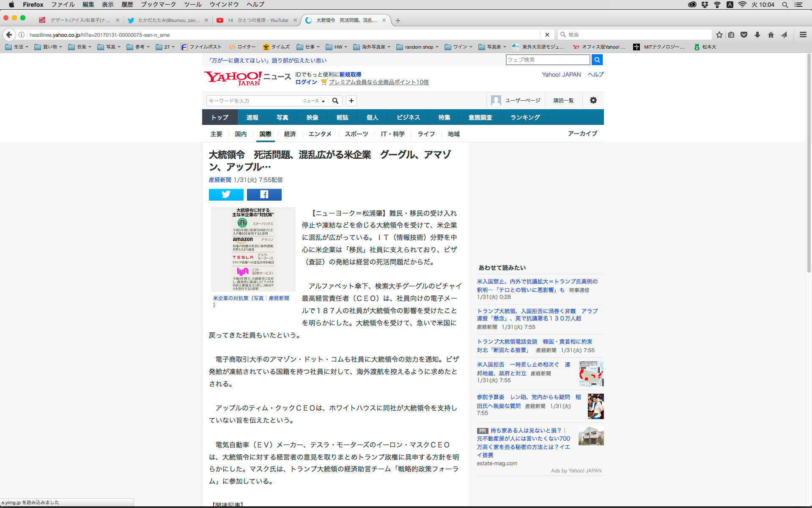Bookmark this page with the star icon
Viewport: 812px width, 508px height.
click(719, 35)
